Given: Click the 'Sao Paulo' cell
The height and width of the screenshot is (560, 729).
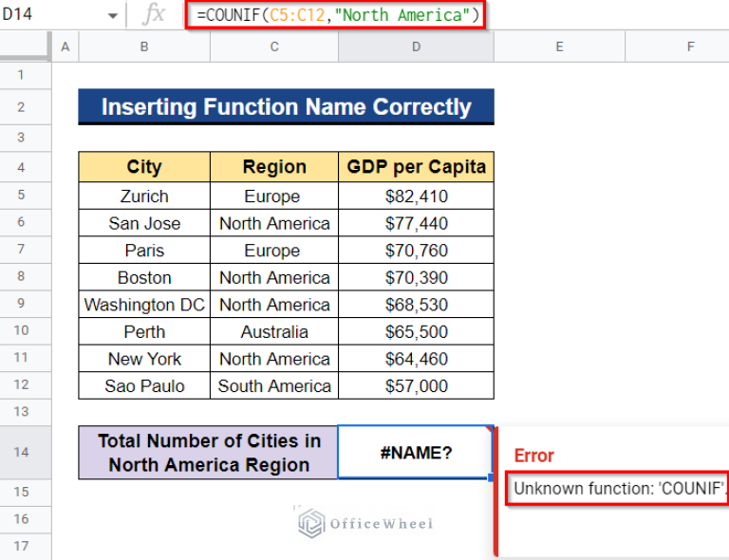Looking at the screenshot, I should (144, 385).
